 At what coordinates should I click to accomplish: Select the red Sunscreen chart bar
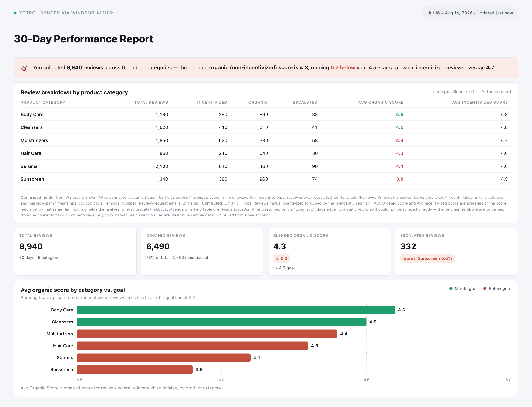click(x=135, y=369)
